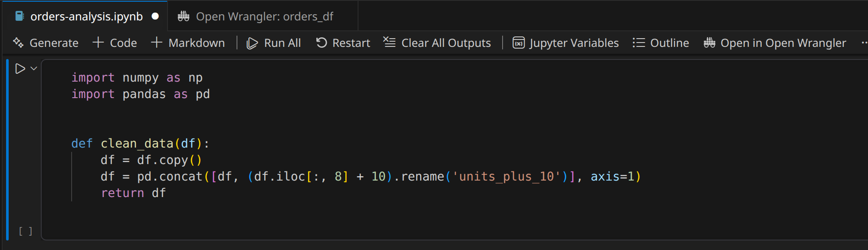
Task: Click the 'def clean_data(df):' line
Action: click(140, 144)
